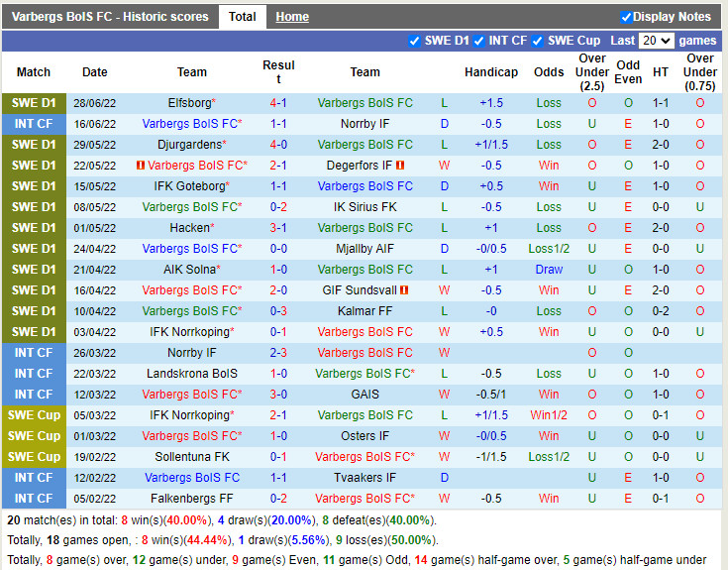Click the Handicap column header
Image resolution: width=728 pixels, height=570 pixels.
click(x=490, y=72)
